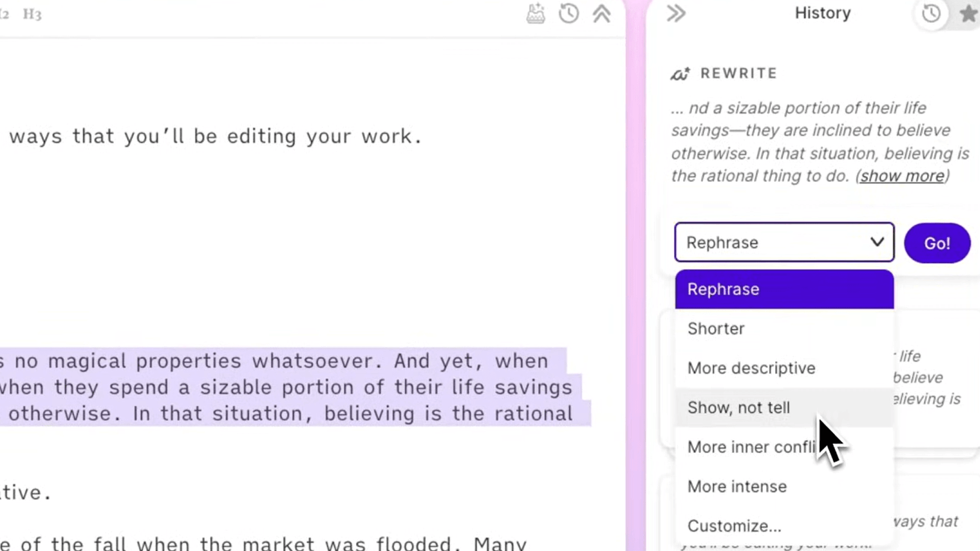Click the Go! button

[x=937, y=243]
